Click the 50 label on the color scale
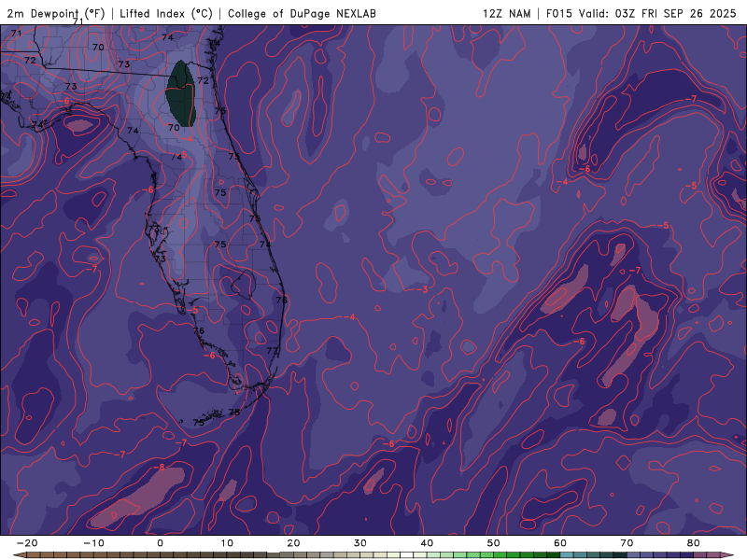The height and width of the screenshot is (560, 747). (x=494, y=543)
